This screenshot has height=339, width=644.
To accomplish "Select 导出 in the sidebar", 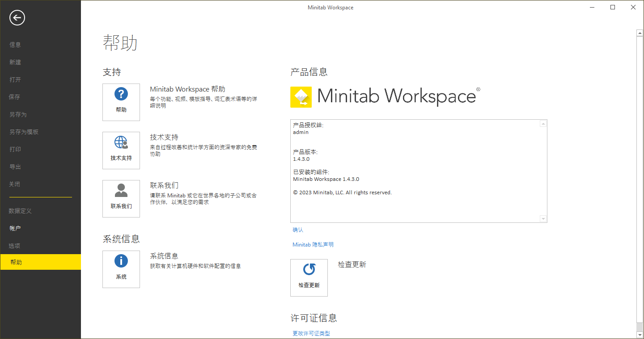I will pyautogui.click(x=15, y=167).
